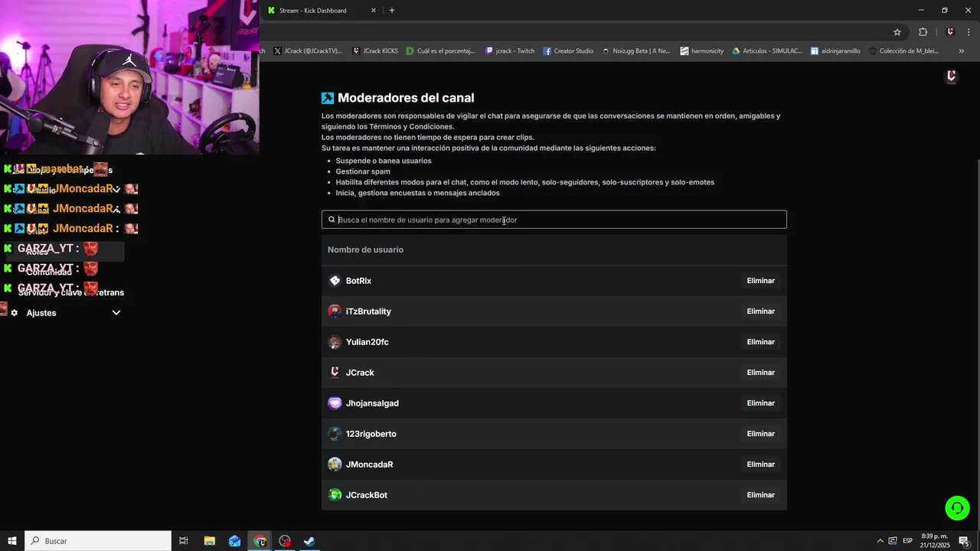The height and width of the screenshot is (551, 980).
Task: Open harmonicity bookmark
Action: (701, 51)
